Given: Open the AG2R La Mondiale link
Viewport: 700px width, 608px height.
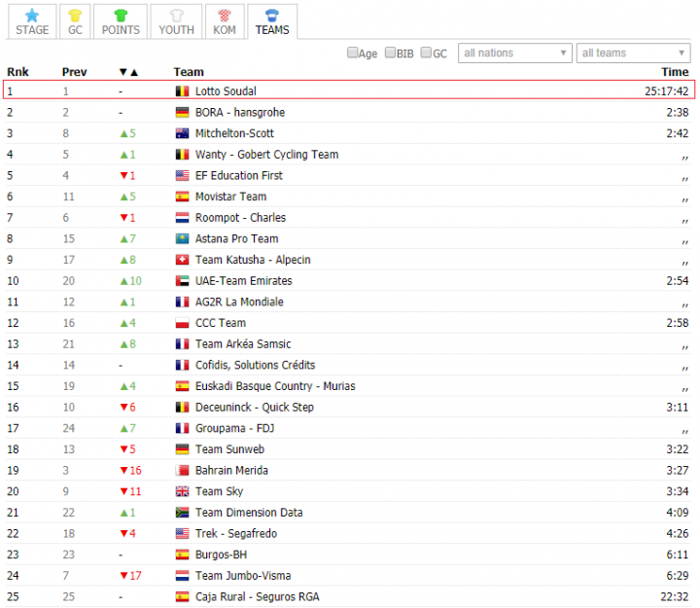Looking at the screenshot, I should (x=239, y=302).
